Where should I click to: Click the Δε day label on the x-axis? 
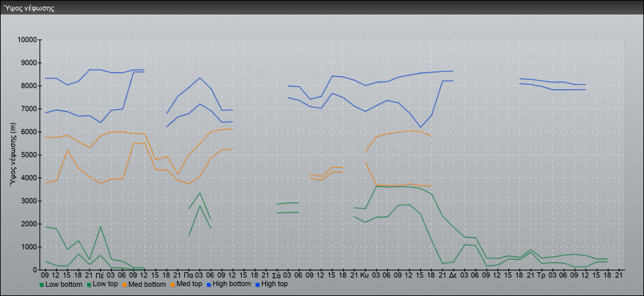pos(453,275)
